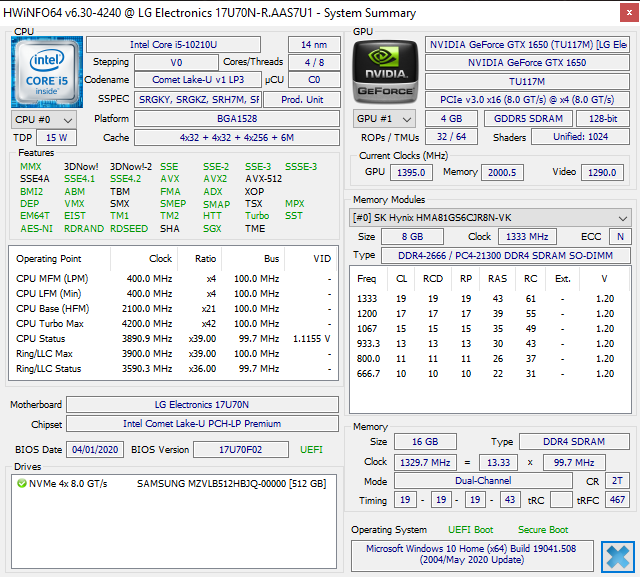640x577 pixels.
Task: Click the GDDR5 SDRAM field
Action: [528, 119]
